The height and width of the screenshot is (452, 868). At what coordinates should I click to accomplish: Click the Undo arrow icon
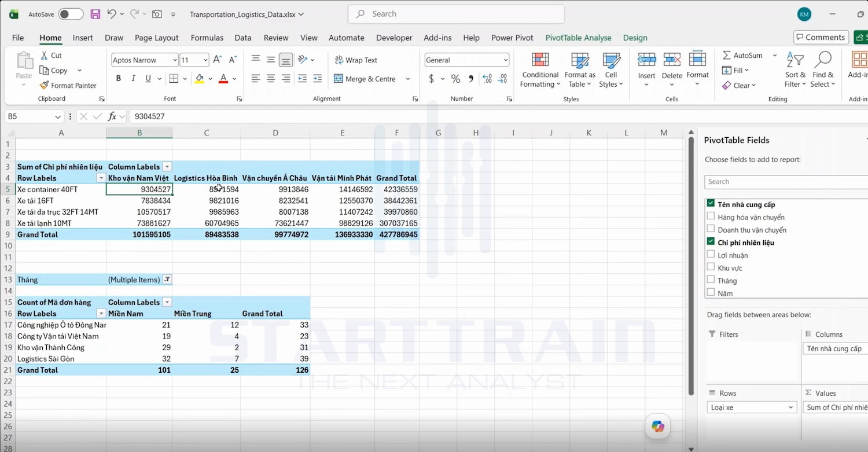[112, 14]
